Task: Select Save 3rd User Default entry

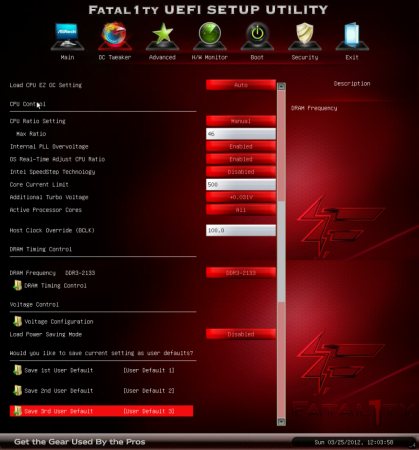Action: tap(101, 411)
